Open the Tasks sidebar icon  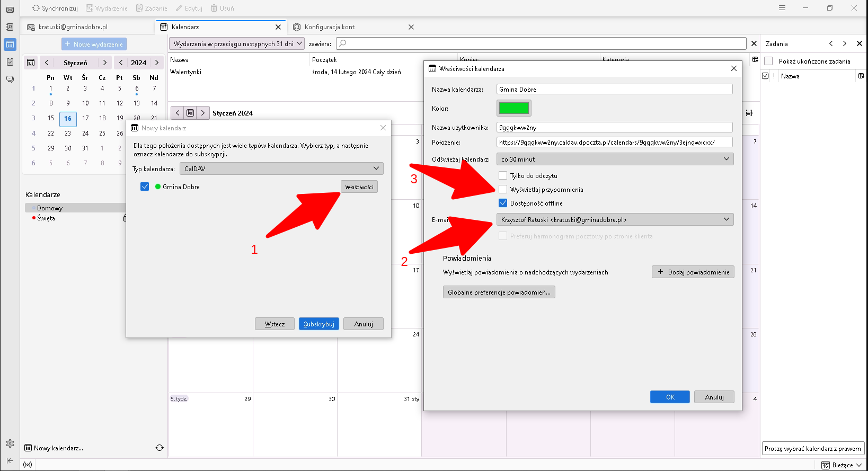pos(10,62)
